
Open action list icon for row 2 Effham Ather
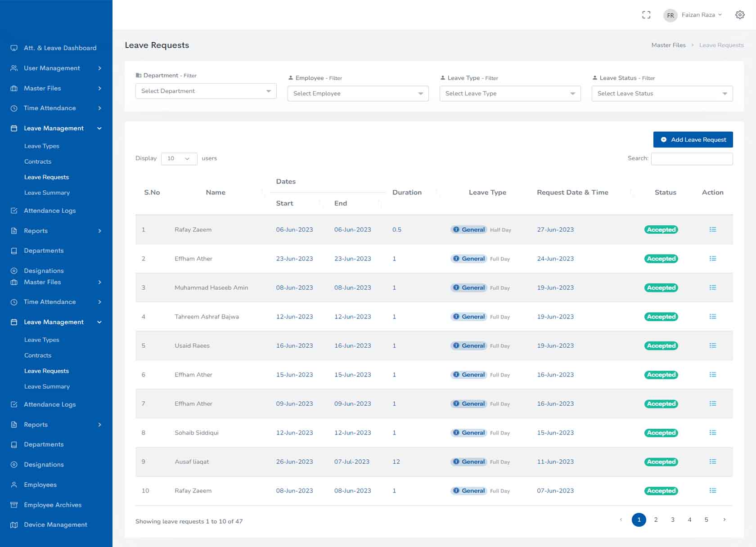(713, 259)
